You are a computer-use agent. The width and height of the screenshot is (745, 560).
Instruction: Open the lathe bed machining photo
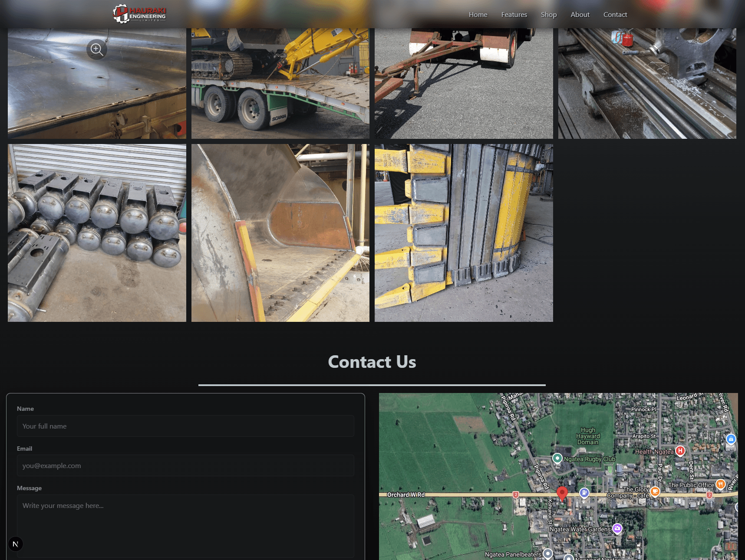tap(647, 83)
